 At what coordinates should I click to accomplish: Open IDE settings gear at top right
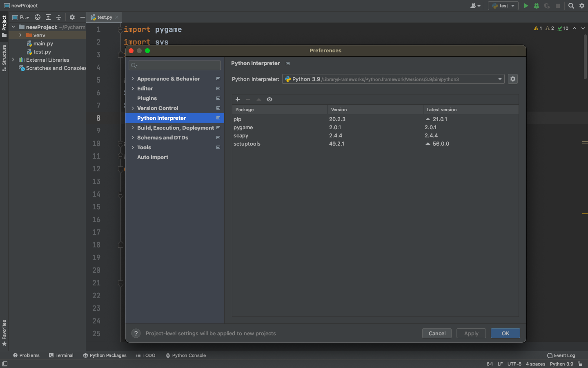coord(582,6)
